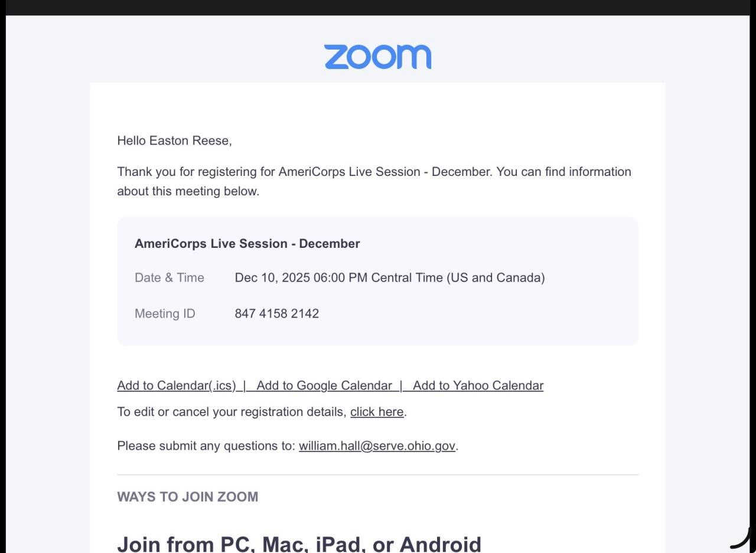The width and height of the screenshot is (756, 553).
Task: Click the Dec 10, 2025 date and time text
Action: [389, 277]
